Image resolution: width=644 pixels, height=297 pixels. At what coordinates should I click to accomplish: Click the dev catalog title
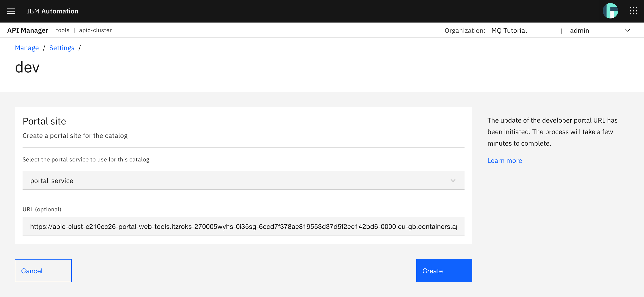[27, 67]
